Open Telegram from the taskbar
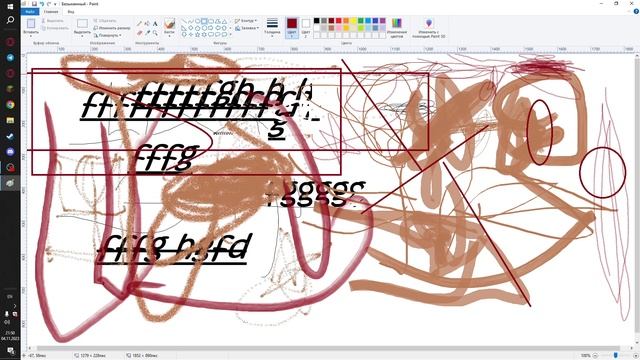This screenshot has width=640, height=360. [10, 58]
